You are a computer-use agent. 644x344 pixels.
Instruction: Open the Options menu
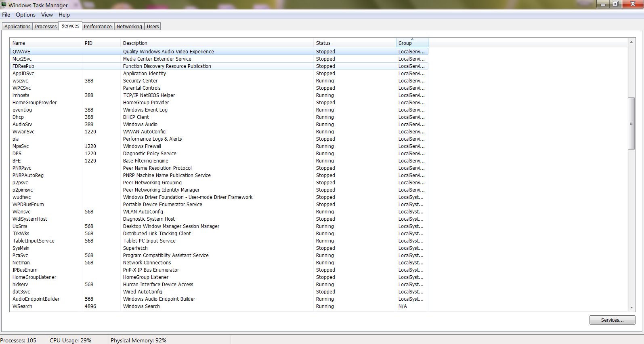coord(25,15)
